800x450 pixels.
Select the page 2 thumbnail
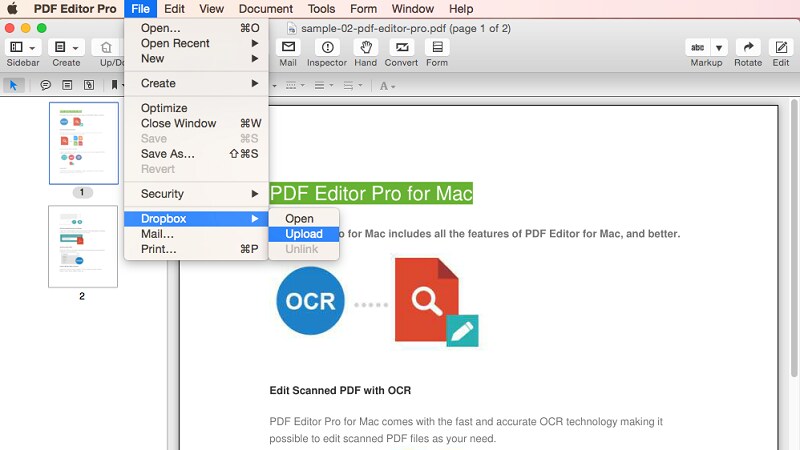pyautogui.click(x=83, y=246)
